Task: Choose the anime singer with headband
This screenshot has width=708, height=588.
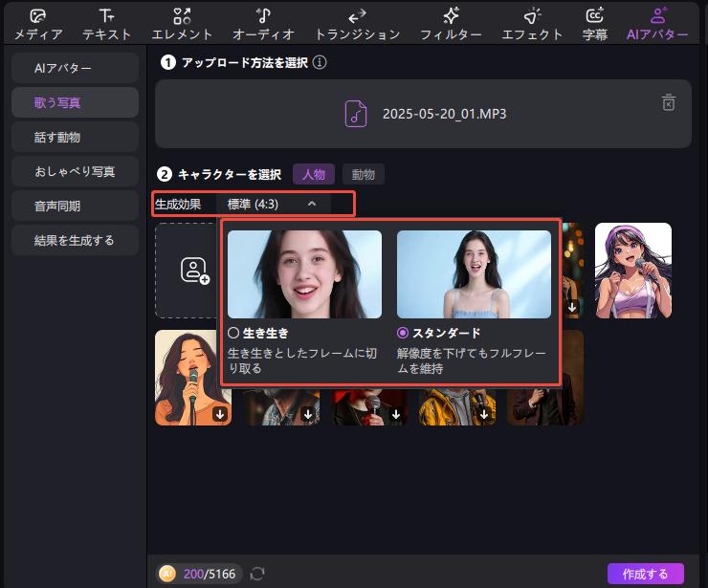Action: tap(633, 271)
